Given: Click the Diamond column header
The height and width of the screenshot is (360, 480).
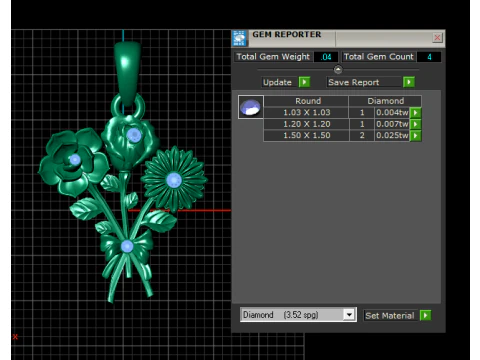Looking at the screenshot, I should pyautogui.click(x=385, y=101).
